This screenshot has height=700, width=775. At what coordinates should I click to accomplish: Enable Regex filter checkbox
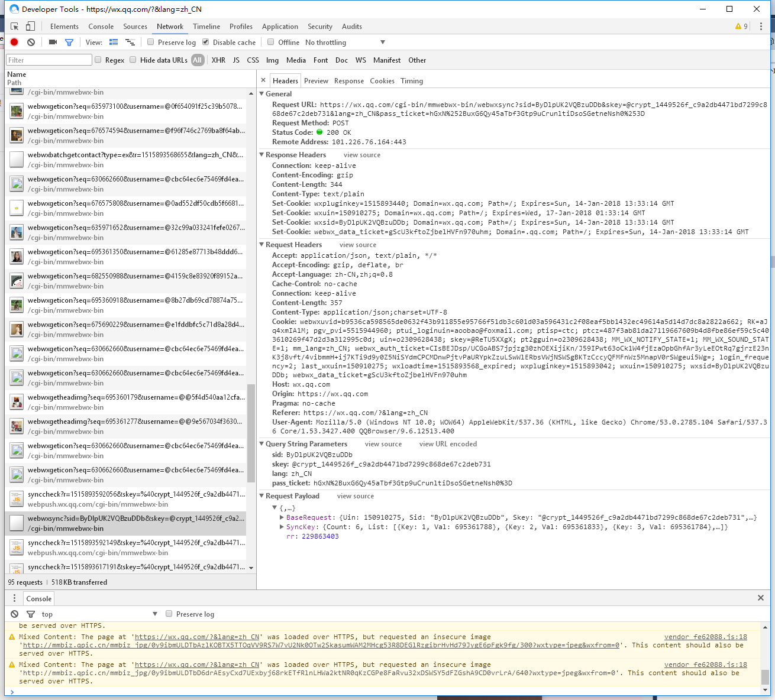(x=98, y=60)
